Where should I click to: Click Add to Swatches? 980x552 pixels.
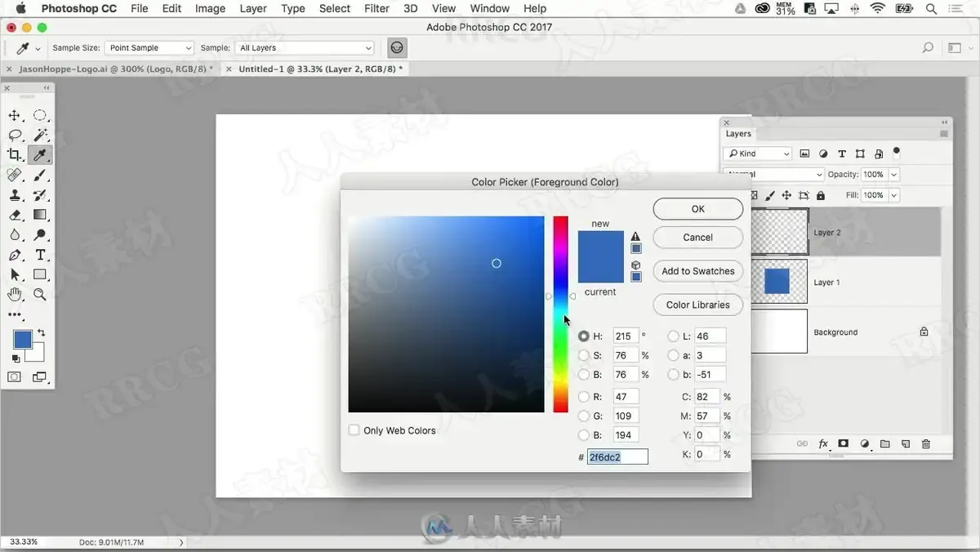tap(698, 271)
